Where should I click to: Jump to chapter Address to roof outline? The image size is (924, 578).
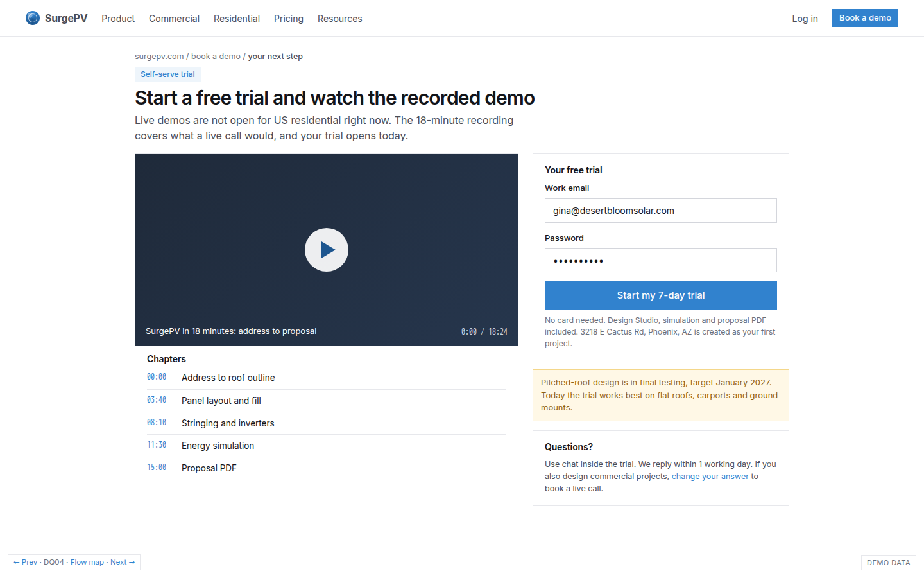pos(327,378)
